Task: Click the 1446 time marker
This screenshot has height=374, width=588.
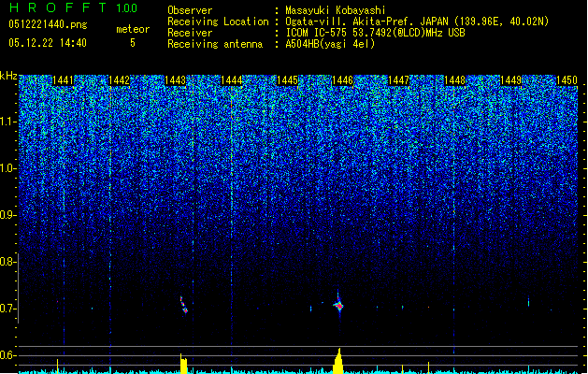Action: pos(342,80)
